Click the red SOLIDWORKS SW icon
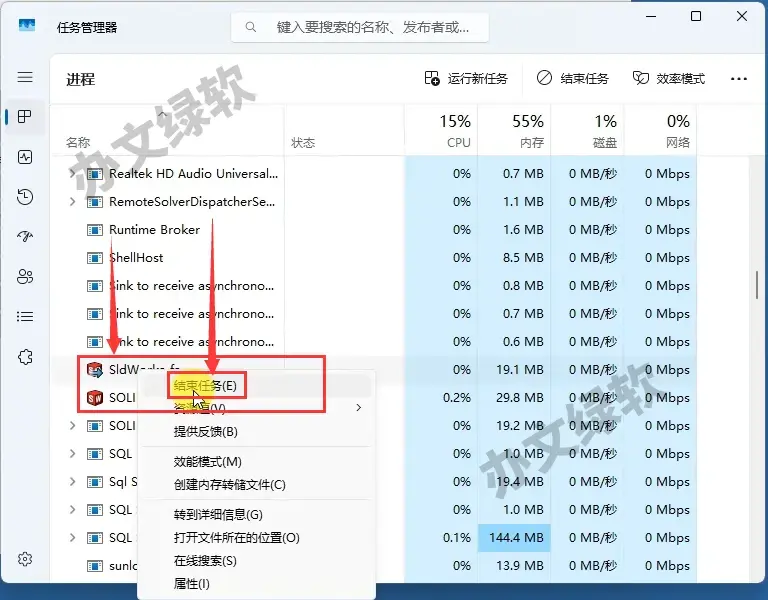Image resolution: width=768 pixels, height=600 pixels. 95,398
